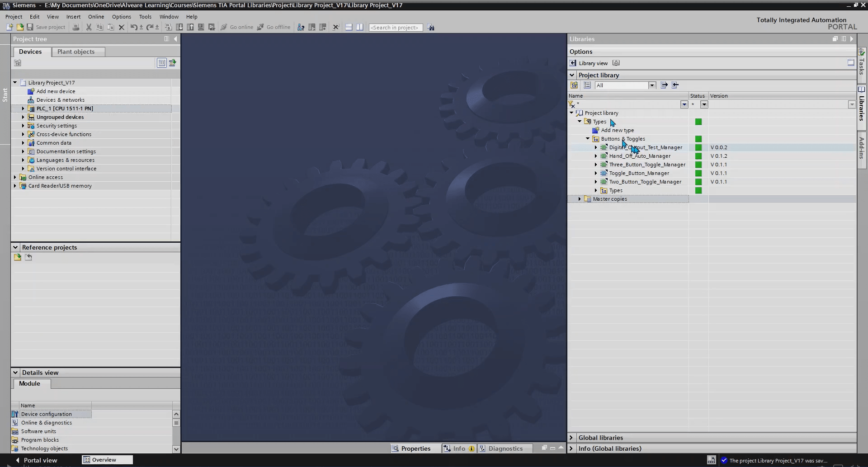
Task: Switch to the Plant objects tab
Action: click(76, 52)
